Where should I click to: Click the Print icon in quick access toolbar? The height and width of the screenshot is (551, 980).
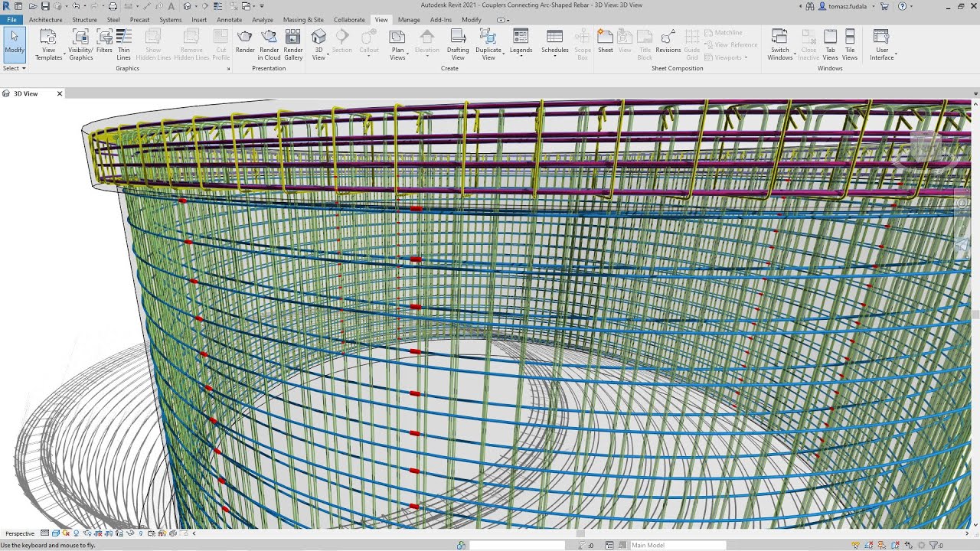point(113,6)
